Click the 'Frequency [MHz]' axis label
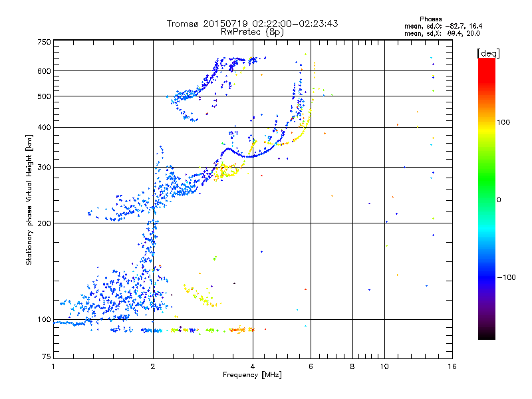 (252, 375)
